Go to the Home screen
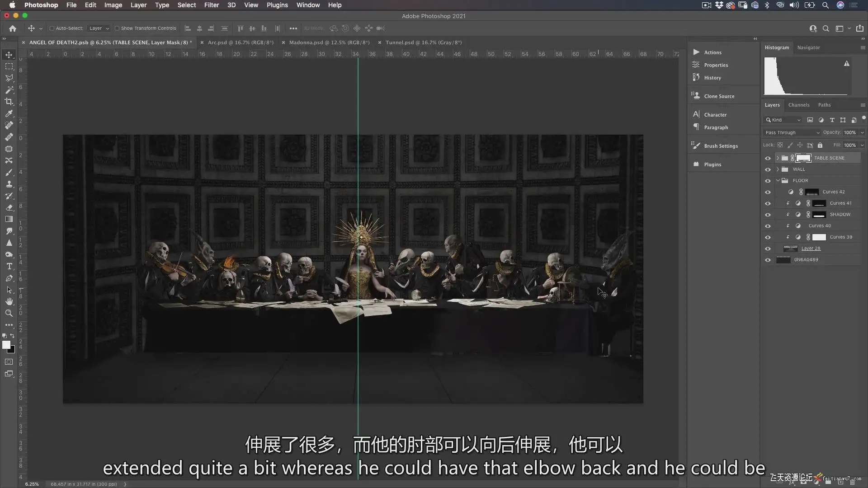This screenshot has height=488, width=868. pos(13,28)
